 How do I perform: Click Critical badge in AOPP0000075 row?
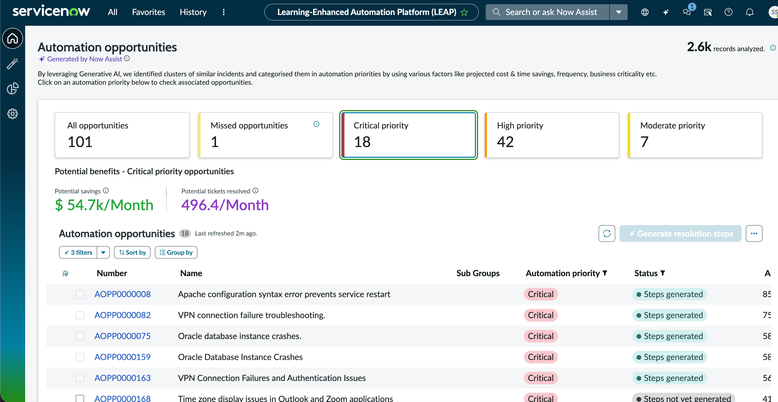tap(541, 336)
